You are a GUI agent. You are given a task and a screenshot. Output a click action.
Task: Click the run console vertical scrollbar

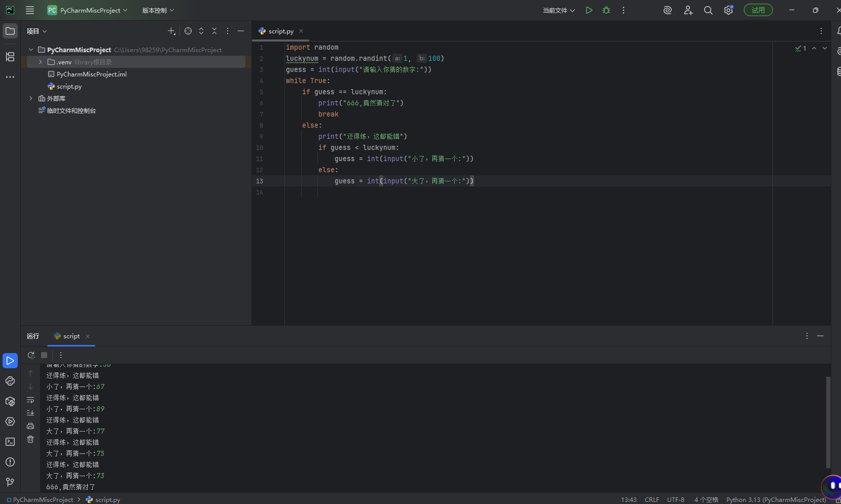(828, 421)
